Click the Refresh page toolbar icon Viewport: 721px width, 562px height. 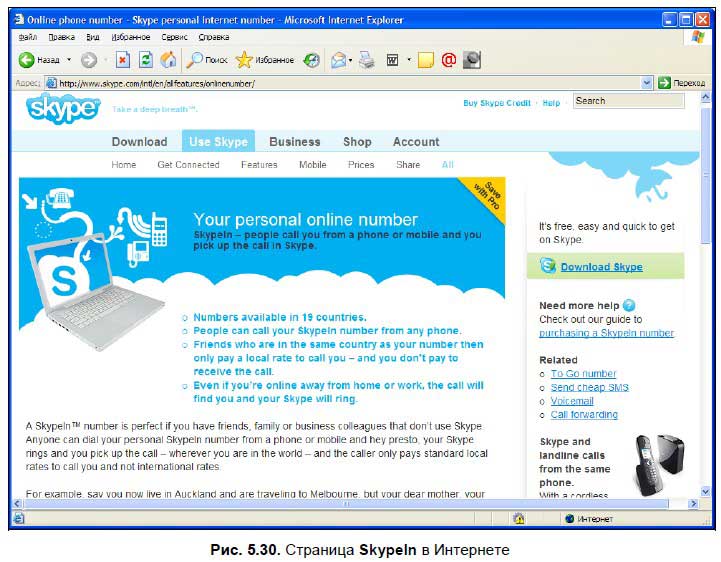pyautogui.click(x=145, y=60)
